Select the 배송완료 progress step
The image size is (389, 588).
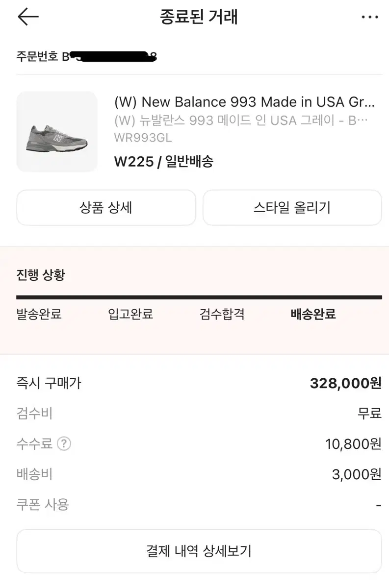(x=313, y=314)
